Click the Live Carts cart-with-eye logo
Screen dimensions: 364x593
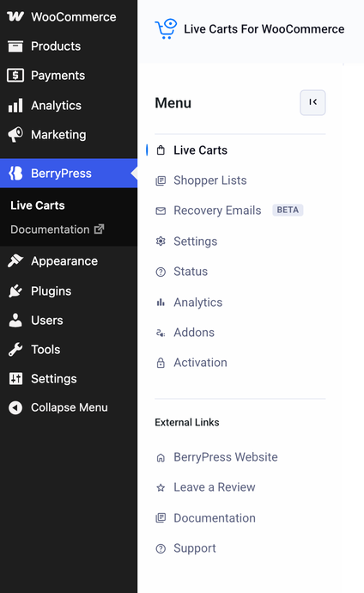(x=166, y=28)
